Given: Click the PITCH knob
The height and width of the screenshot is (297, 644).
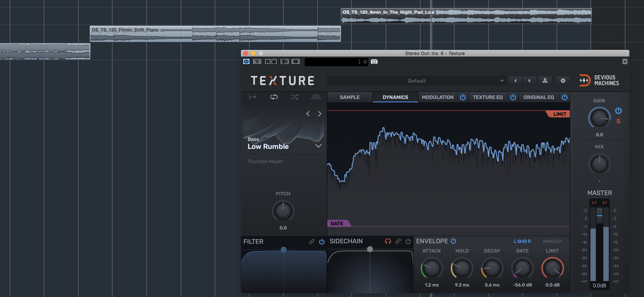Looking at the screenshot, I should click(x=283, y=211).
